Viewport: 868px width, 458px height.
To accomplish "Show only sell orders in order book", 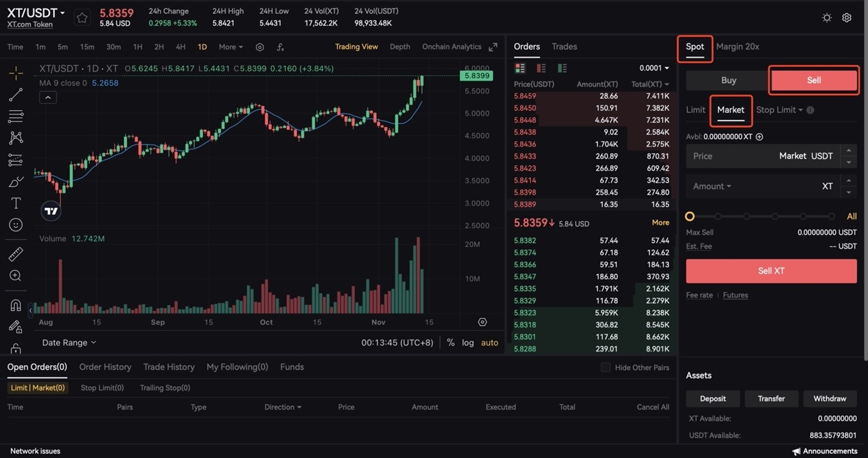I will tap(541, 68).
